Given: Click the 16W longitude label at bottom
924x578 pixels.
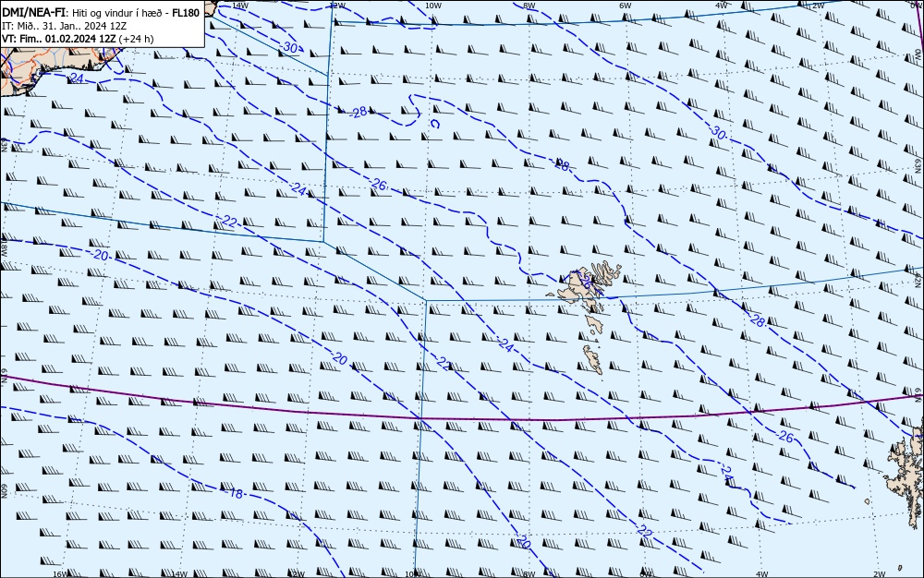Looking at the screenshot, I should [x=60, y=574].
